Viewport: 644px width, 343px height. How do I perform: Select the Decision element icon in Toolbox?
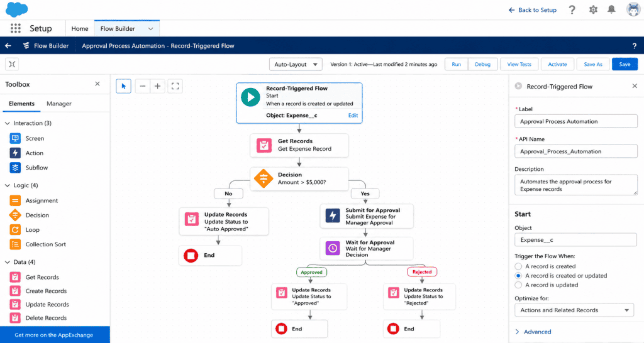click(x=15, y=215)
